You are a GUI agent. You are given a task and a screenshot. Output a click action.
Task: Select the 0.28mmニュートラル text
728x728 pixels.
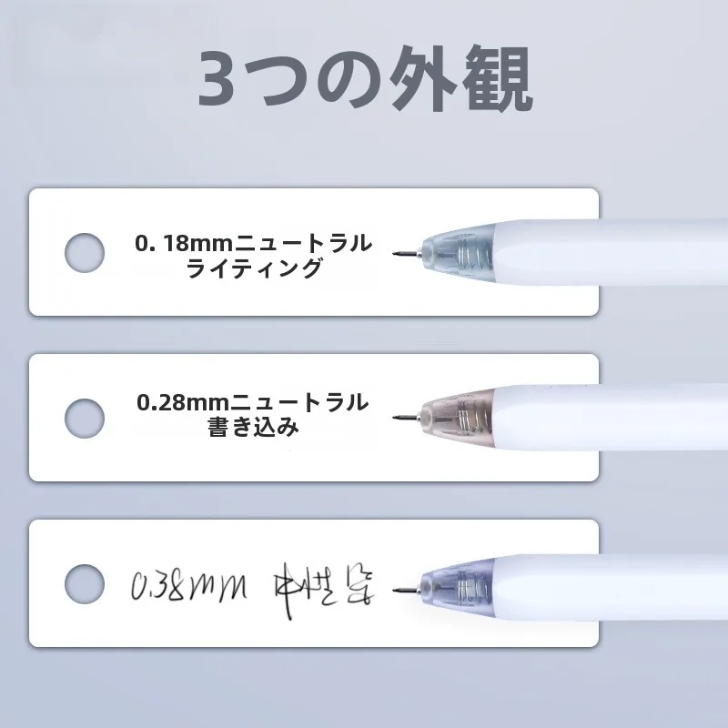coord(254,402)
